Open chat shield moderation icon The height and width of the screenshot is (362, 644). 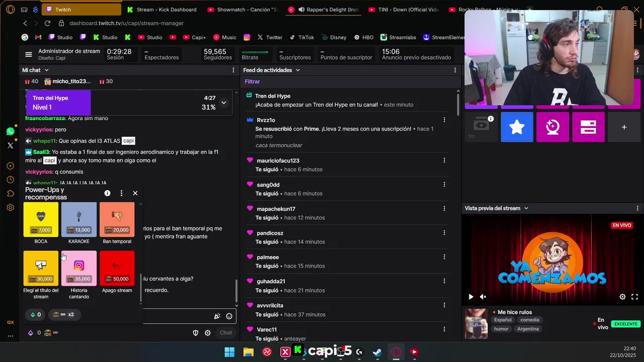tap(196, 333)
